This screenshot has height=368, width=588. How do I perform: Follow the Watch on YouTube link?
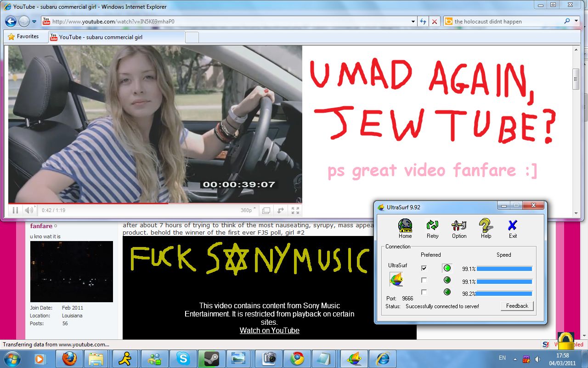pos(270,330)
